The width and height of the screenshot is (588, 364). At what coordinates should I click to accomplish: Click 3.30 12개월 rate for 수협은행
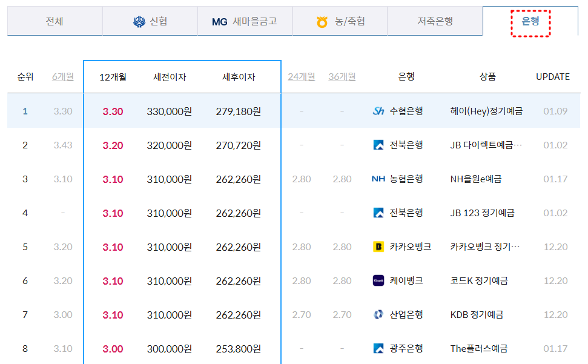coord(113,111)
